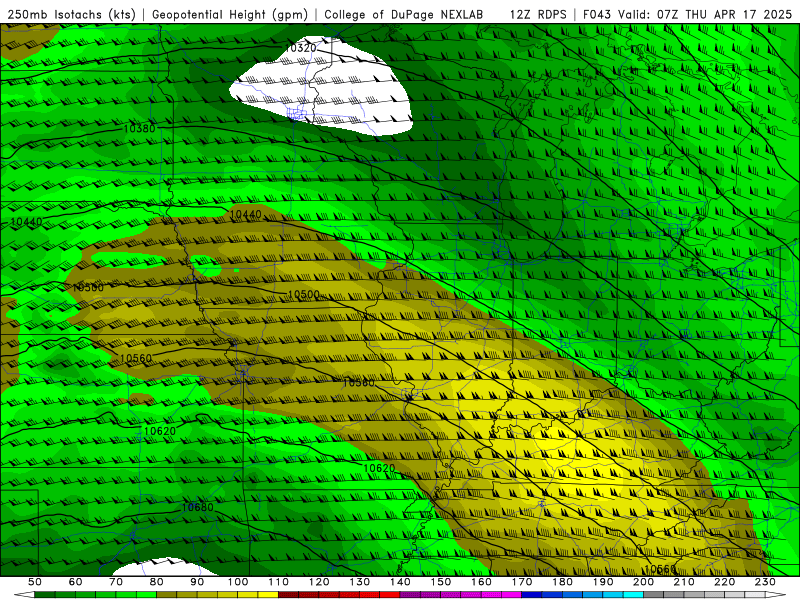
Task: Select the 170 value on the color scale
Action: pyautogui.click(x=522, y=582)
